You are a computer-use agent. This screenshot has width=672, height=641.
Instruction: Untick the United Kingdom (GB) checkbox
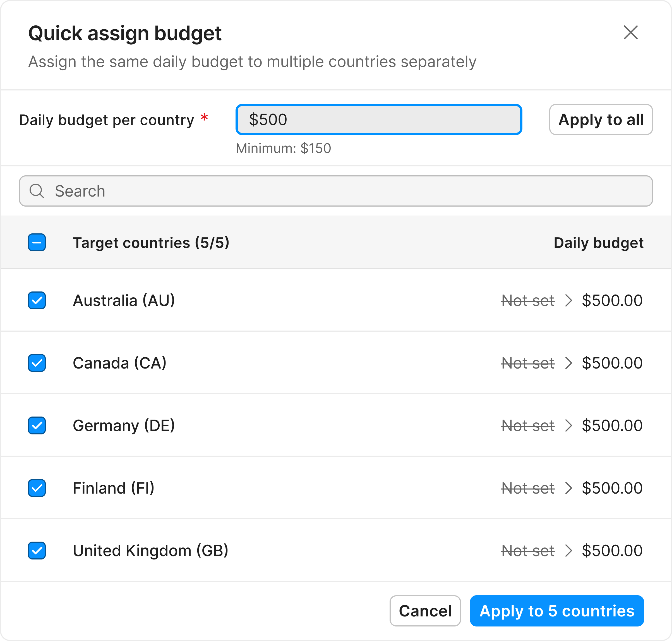pyautogui.click(x=37, y=551)
